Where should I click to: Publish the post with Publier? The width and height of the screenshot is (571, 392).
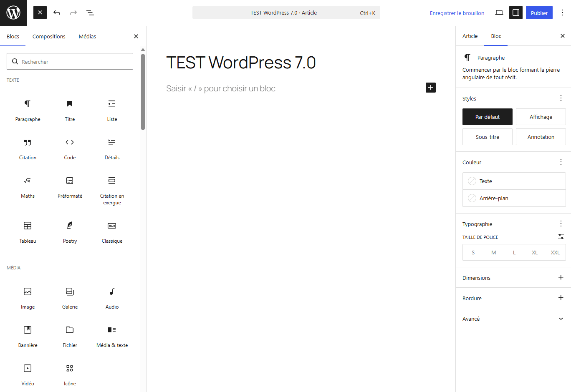pos(539,13)
